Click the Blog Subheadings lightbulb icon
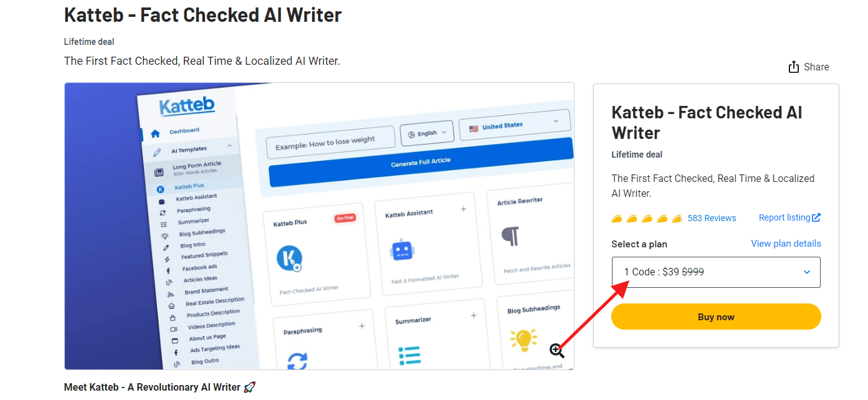This screenshot has width=868, height=400. pyautogui.click(x=523, y=340)
